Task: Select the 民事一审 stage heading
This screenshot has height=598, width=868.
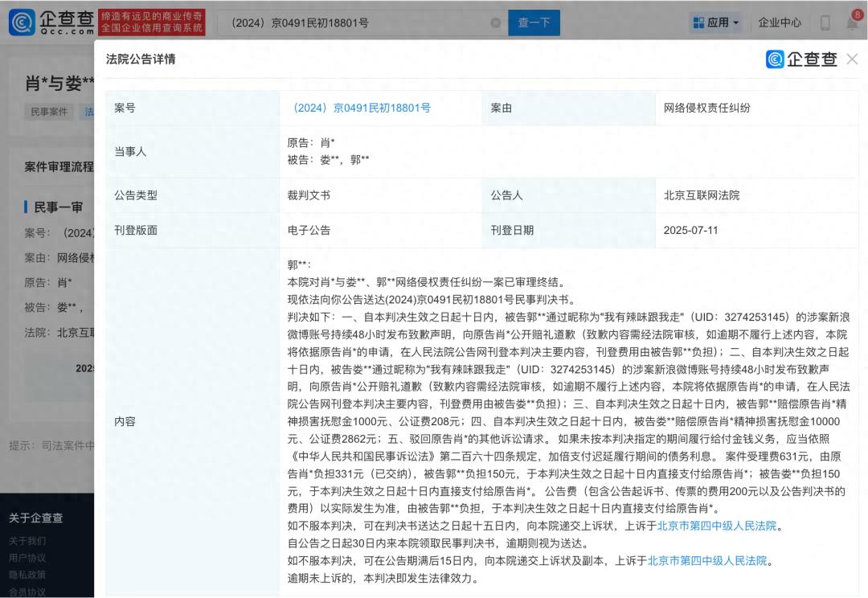Action: [x=58, y=207]
